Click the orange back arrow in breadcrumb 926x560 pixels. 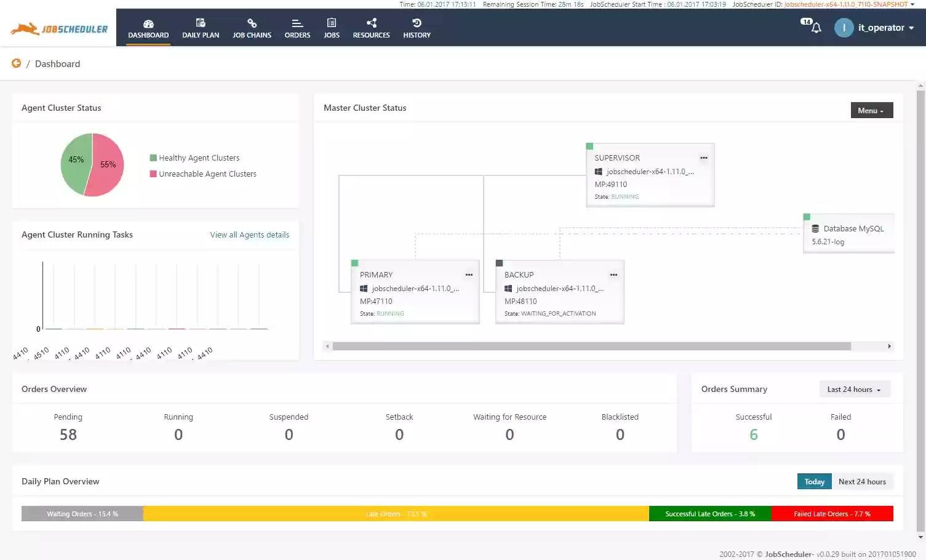pos(15,63)
